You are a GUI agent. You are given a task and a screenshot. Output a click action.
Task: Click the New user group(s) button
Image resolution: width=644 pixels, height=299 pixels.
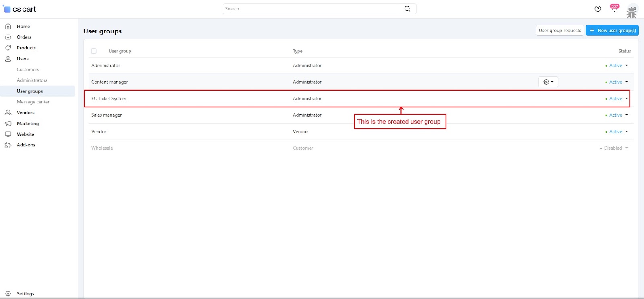(x=612, y=31)
